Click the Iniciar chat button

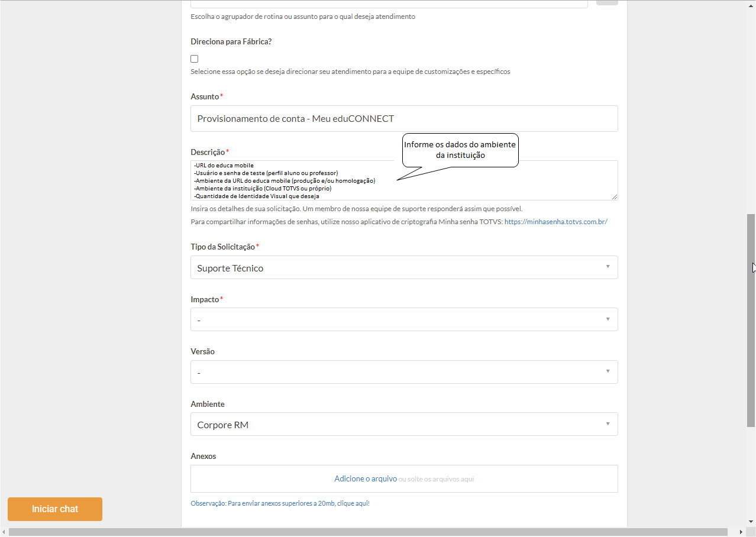pos(55,509)
